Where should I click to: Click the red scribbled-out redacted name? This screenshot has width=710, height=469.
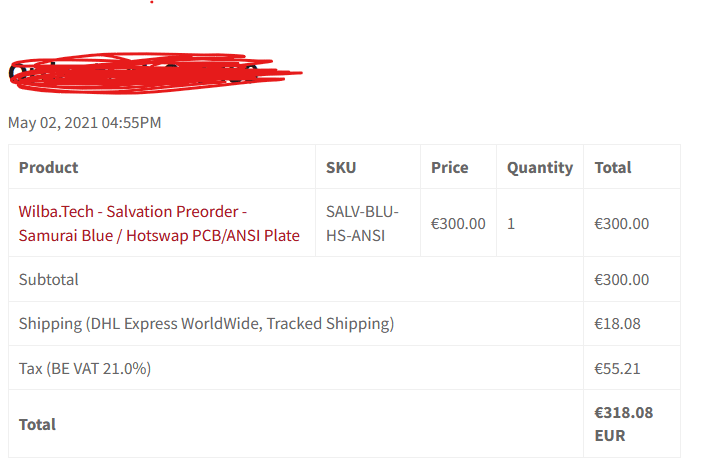(155, 73)
